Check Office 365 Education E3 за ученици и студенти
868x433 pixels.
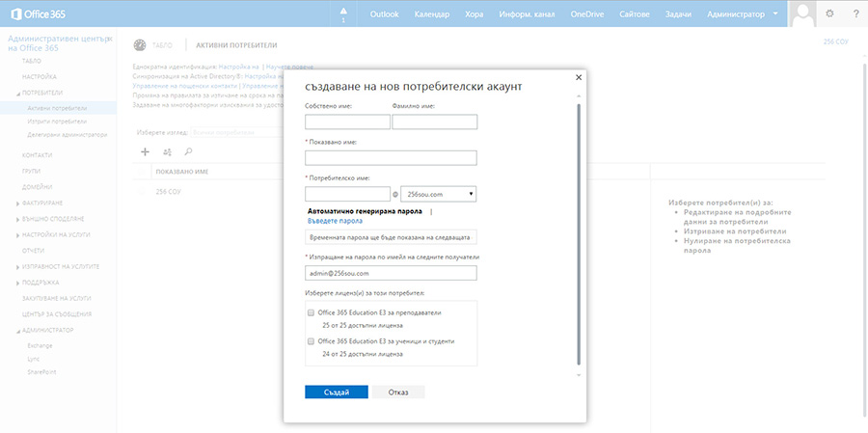311,341
